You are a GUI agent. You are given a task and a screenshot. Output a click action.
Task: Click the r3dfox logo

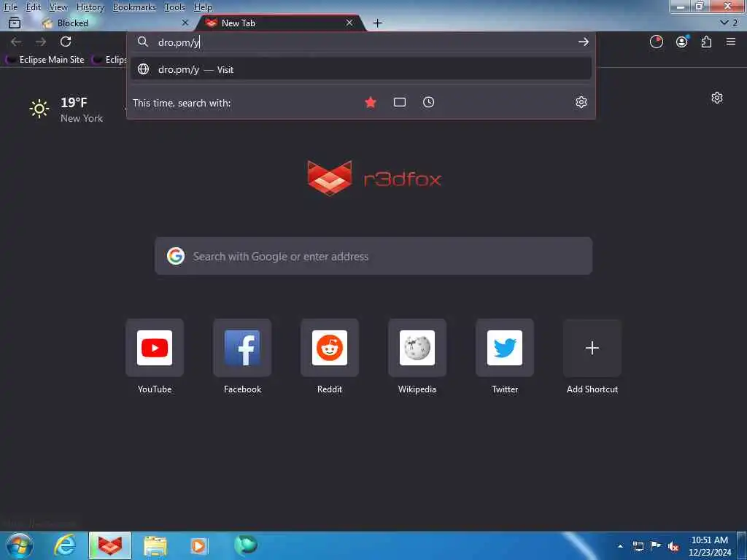pos(374,179)
